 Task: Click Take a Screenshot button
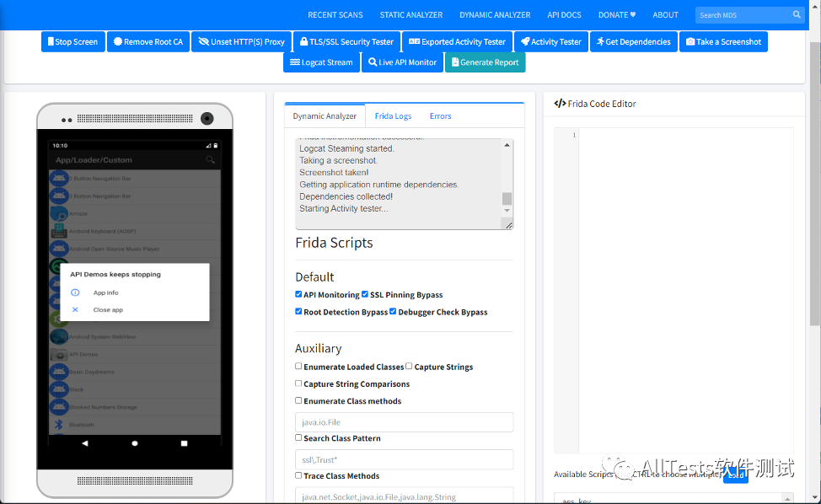pos(723,42)
